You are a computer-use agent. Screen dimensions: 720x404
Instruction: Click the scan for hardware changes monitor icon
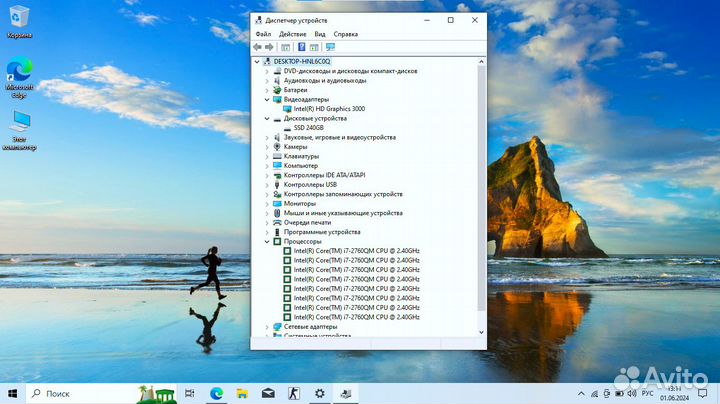pyautogui.click(x=330, y=47)
